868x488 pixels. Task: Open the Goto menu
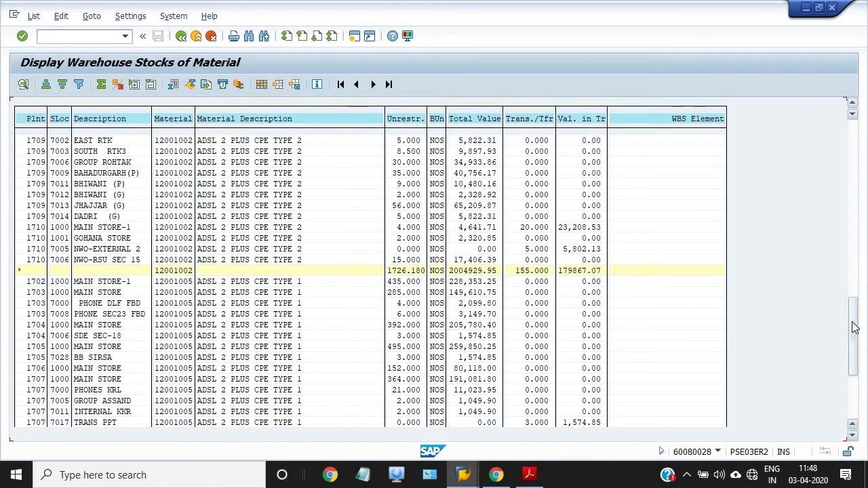(x=92, y=16)
